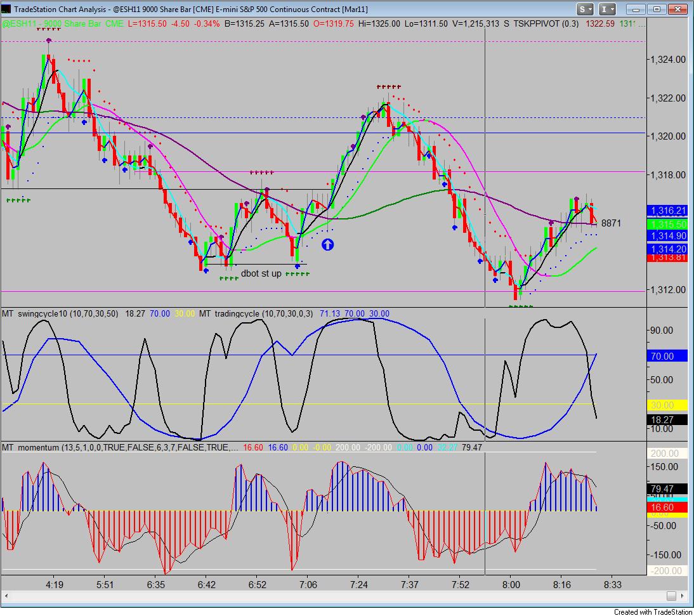Click the 1,315.50 green price tag

[667, 224]
